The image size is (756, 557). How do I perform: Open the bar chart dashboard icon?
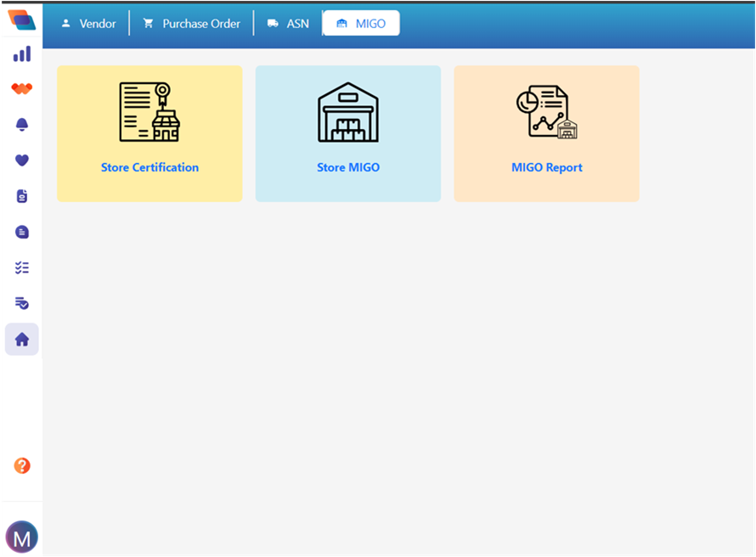(22, 54)
